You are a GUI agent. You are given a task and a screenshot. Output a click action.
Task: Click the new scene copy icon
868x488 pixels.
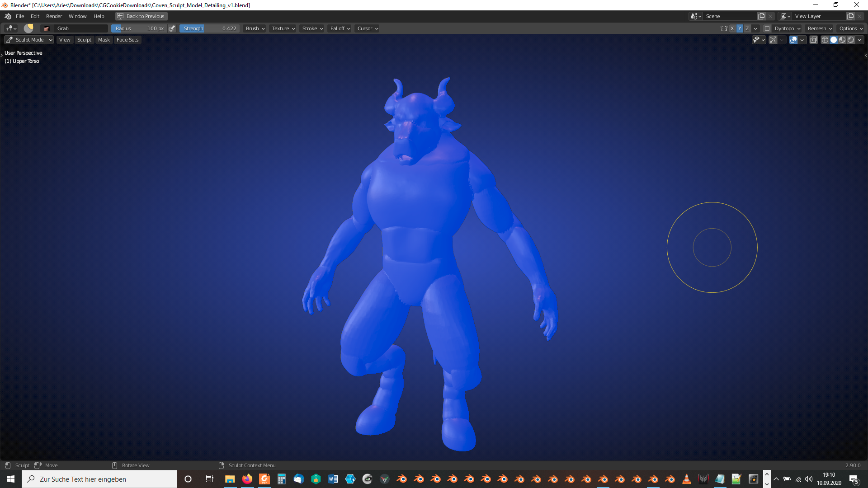(761, 16)
